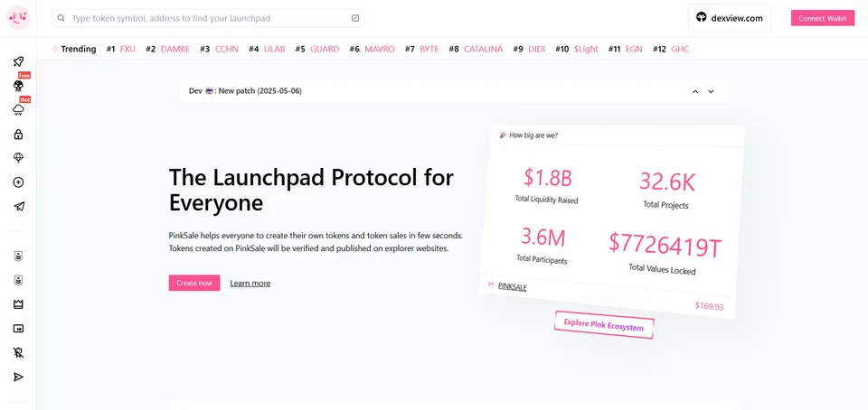Expand patch banner with down chevron
The width and height of the screenshot is (868, 410).
coord(711,92)
